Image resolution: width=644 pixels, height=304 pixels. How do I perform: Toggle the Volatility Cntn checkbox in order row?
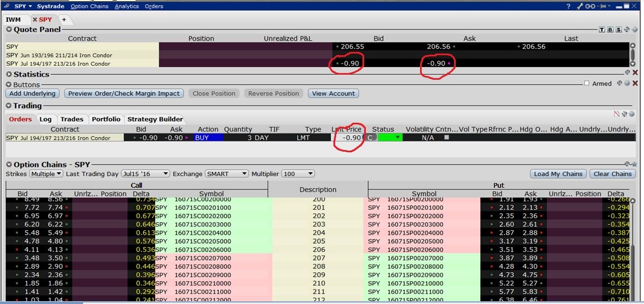446,137
